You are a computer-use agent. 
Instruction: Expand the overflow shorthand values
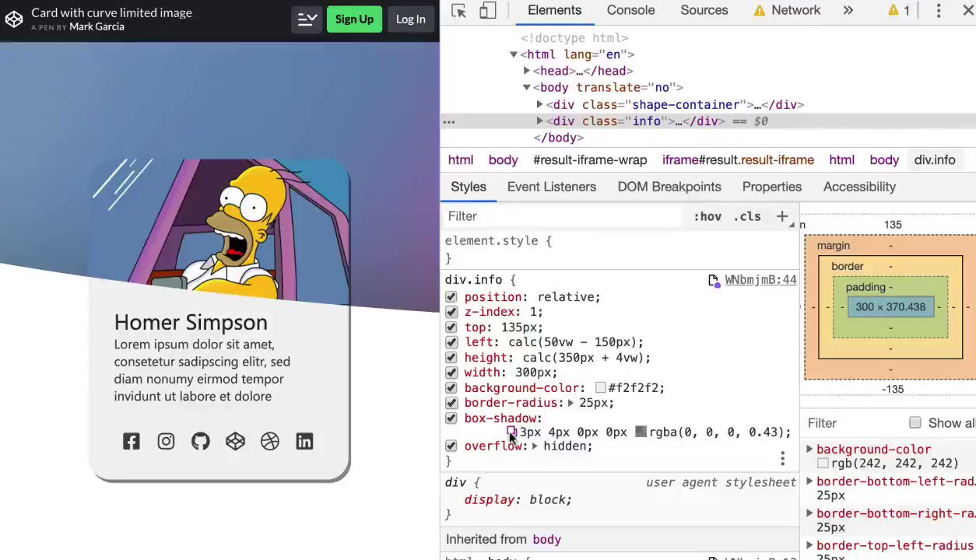[535, 446]
